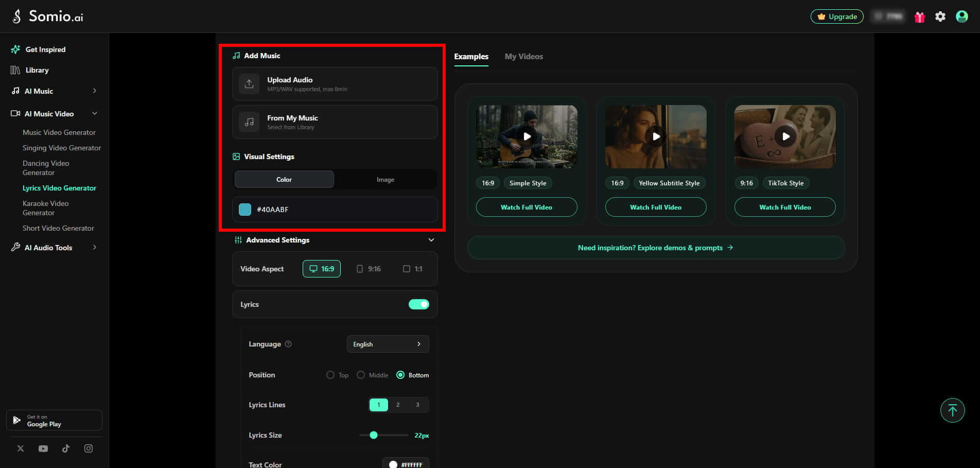Click the back-to-top arrow button

[952, 410]
